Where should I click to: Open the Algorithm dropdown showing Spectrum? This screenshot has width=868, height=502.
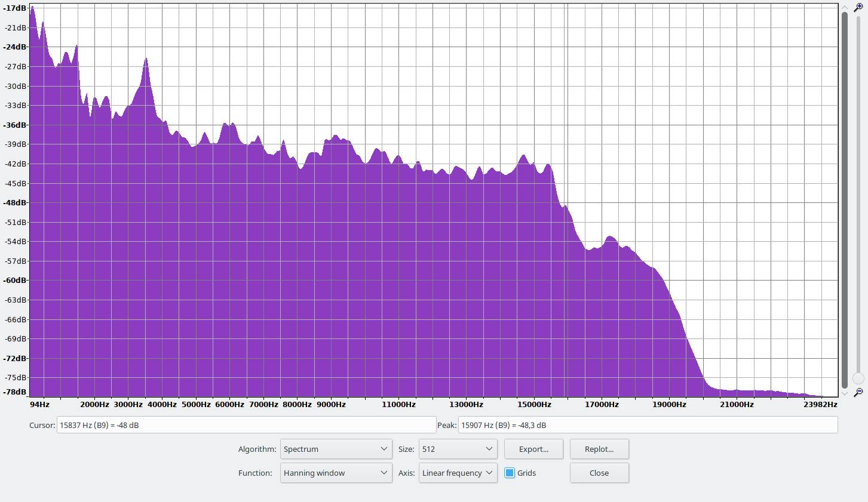[336, 449]
